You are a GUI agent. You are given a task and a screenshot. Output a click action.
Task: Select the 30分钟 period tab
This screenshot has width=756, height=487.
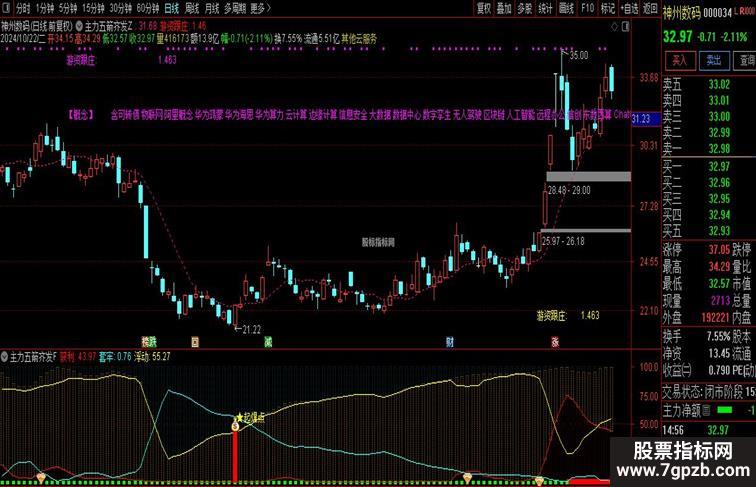point(121,8)
